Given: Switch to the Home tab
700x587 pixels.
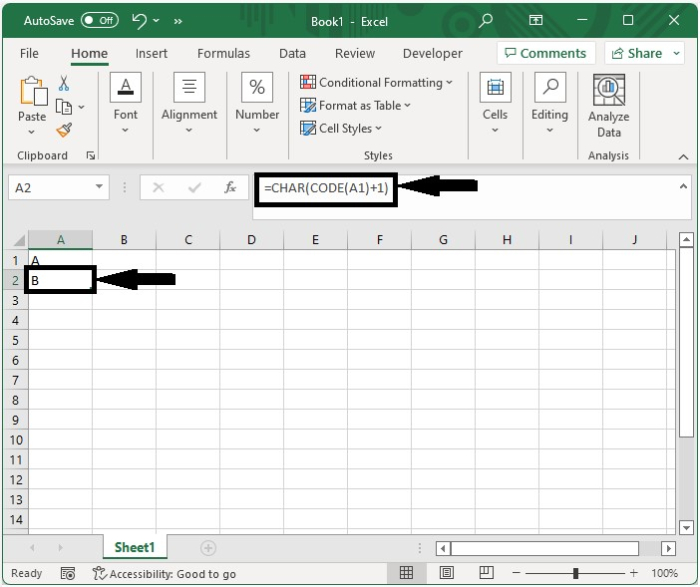Looking at the screenshot, I should coord(89,54).
